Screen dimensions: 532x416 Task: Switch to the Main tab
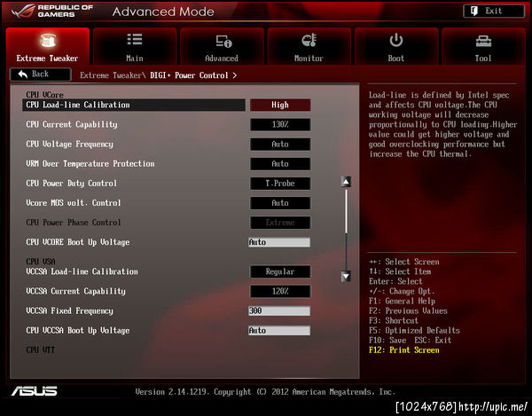(x=135, y=46)
